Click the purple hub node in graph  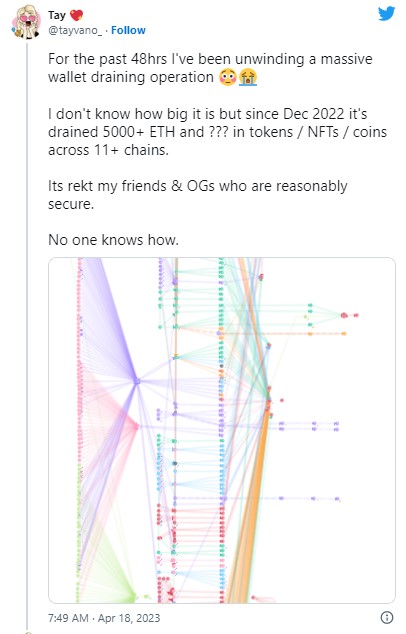coord(137,381)
